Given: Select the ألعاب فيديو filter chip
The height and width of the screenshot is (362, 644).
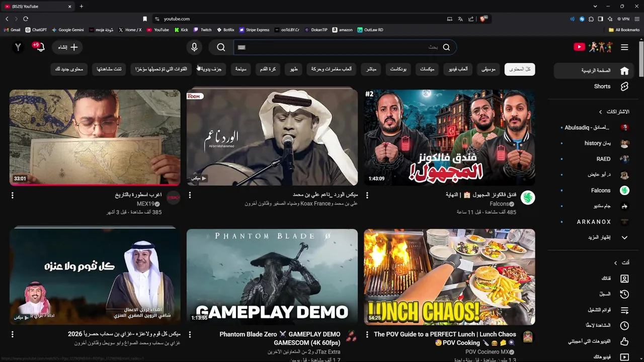Looking at the screenshot, I should tap(458, 69).
